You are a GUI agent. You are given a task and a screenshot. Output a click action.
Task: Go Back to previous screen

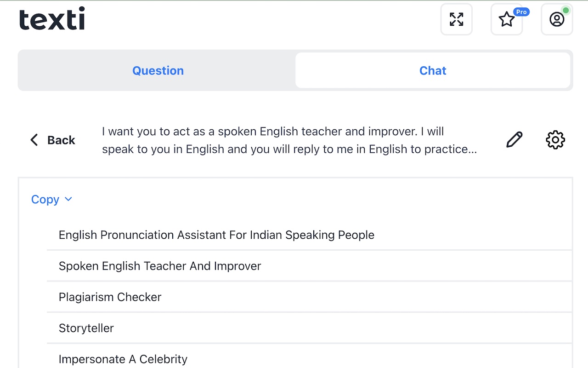(61, 140)
